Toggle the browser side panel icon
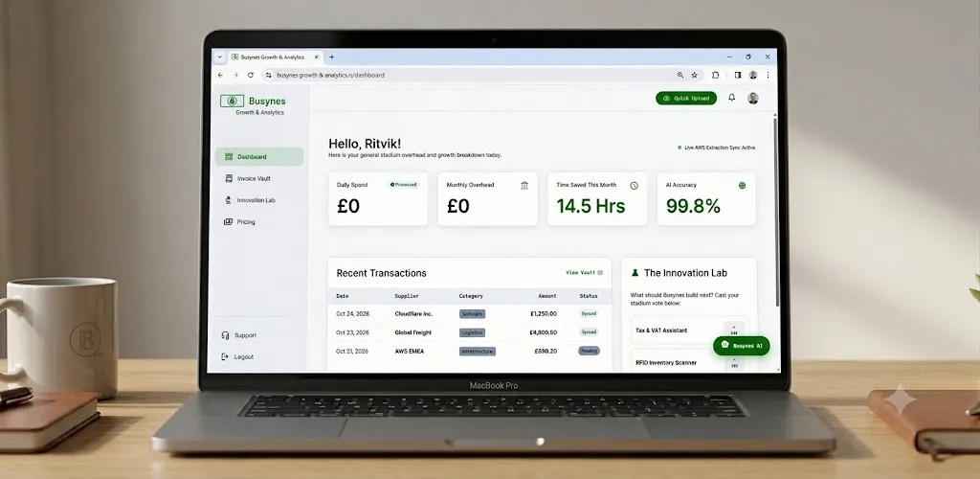 pyautogui.click(x=738, y=75)
